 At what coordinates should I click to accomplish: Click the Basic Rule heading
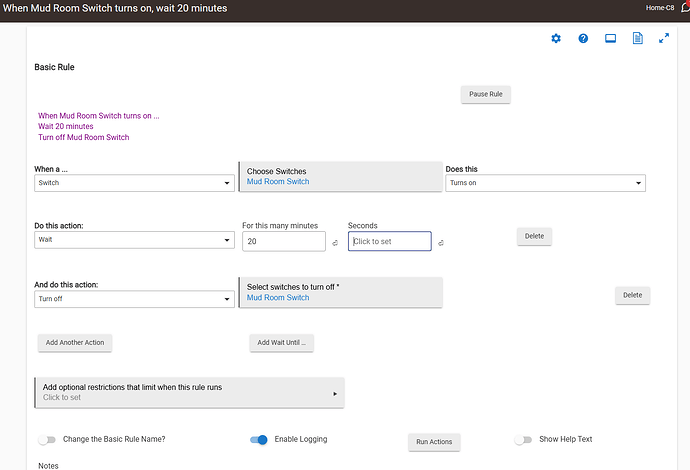[x=54, y=67]
